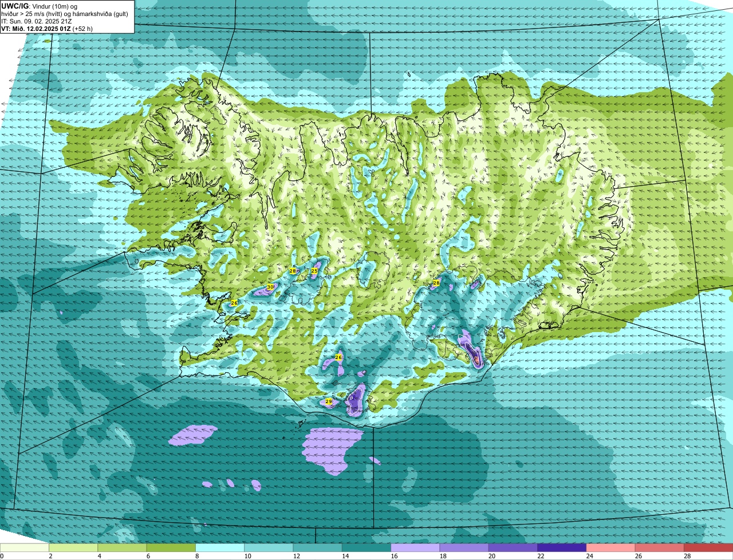Pick the 10–12 m/s light teal legend swatch

pyautogui.click(x=269, y=547)
